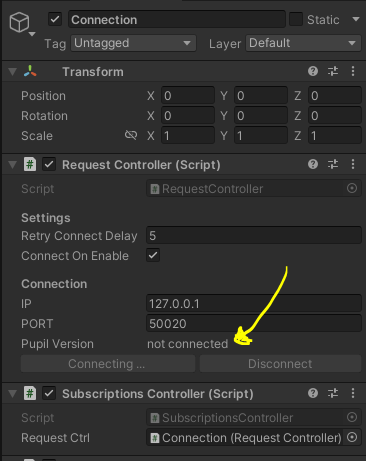
Task: Collapse the Transform component foldout
Action: (x=13, y=72)
